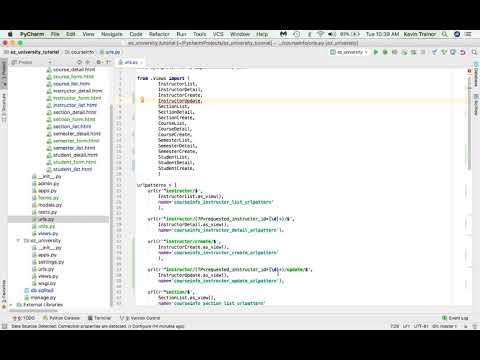The width and height of the screenshot is (480, 360).
Task: Click the volume speaker icon in menu bar
Action: (332, 34)
